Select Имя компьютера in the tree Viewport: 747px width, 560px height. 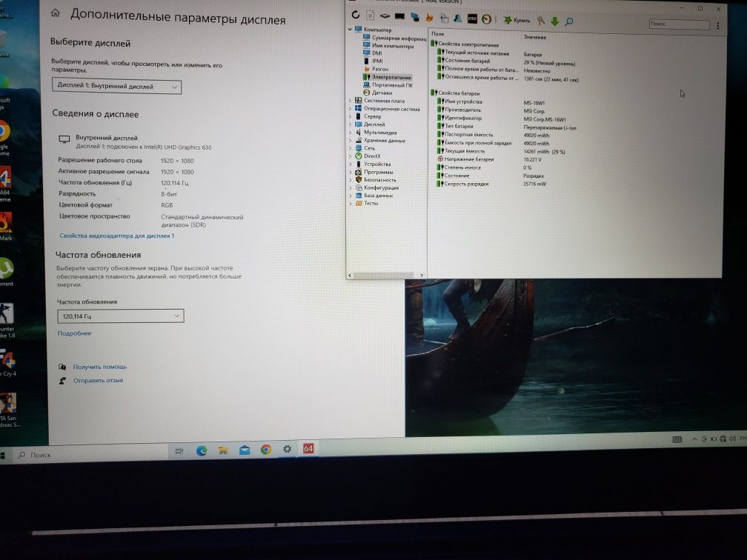tap(388, 46)
